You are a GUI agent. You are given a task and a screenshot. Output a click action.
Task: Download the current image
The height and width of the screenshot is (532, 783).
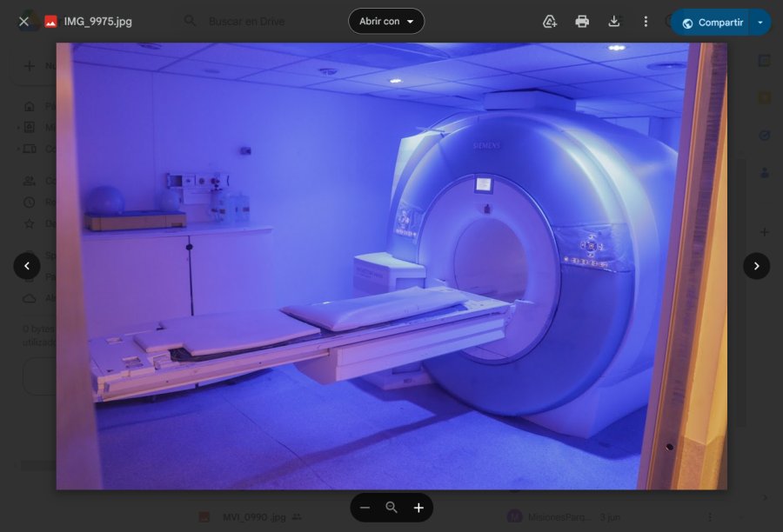[614, 21]
